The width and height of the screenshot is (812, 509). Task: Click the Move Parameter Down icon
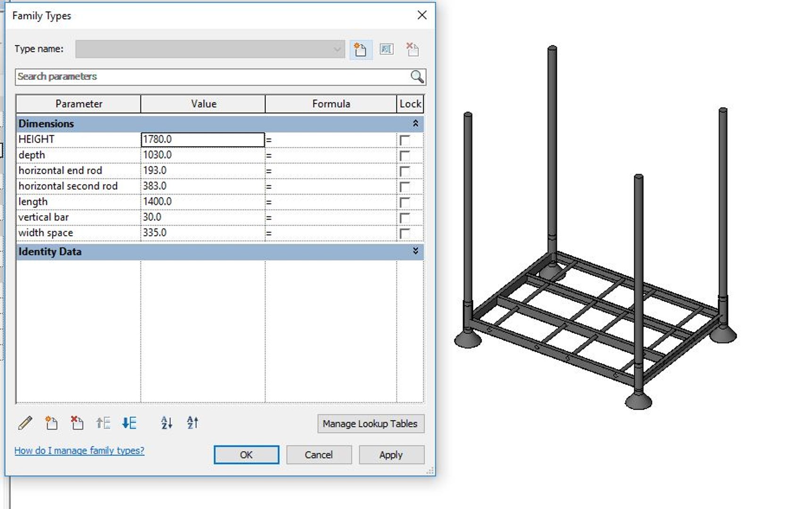pos(129,423)
